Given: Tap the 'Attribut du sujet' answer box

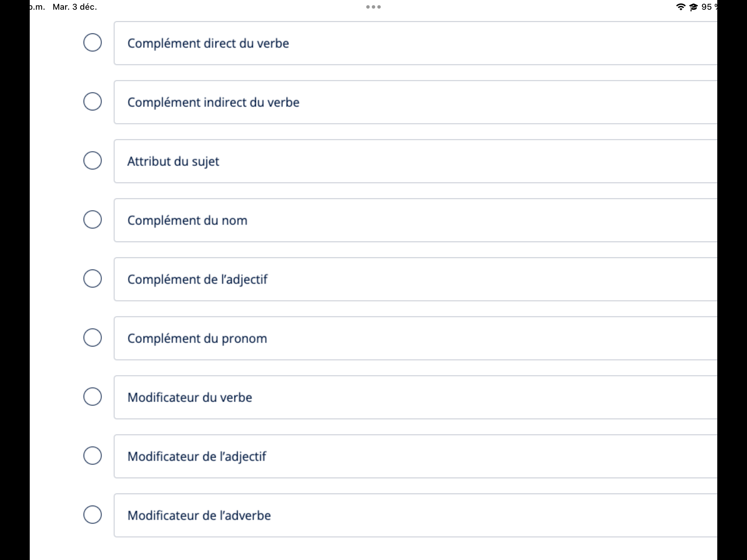Looking at the screenshot, I should (415, 161).
